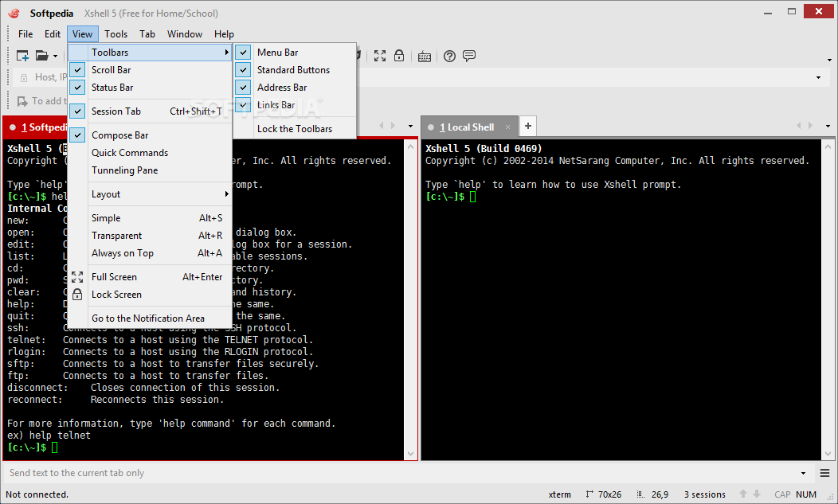Toggle Compose Bar in the View menu
The height and width of the screenshot is (504, 838).
[151, 135]
